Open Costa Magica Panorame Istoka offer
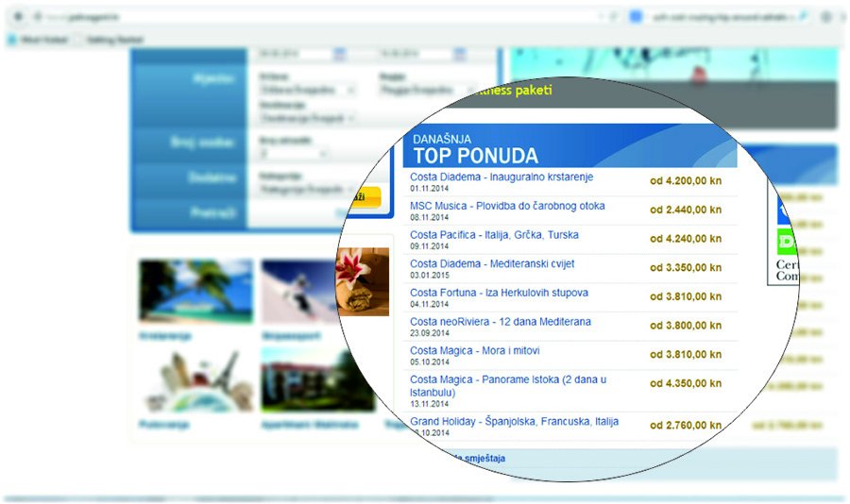 coord(508,380)
